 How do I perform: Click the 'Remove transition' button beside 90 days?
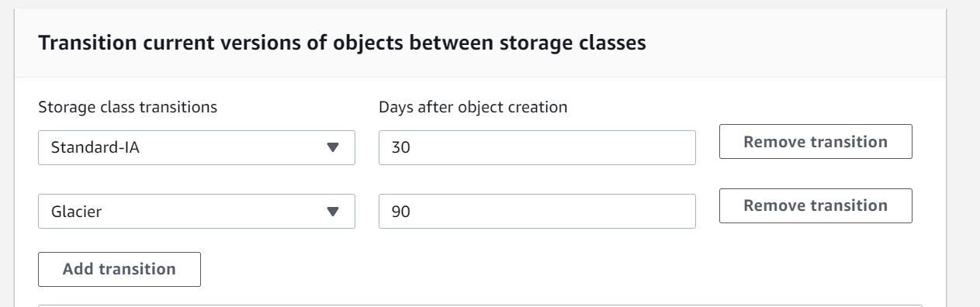pos(816,205)
